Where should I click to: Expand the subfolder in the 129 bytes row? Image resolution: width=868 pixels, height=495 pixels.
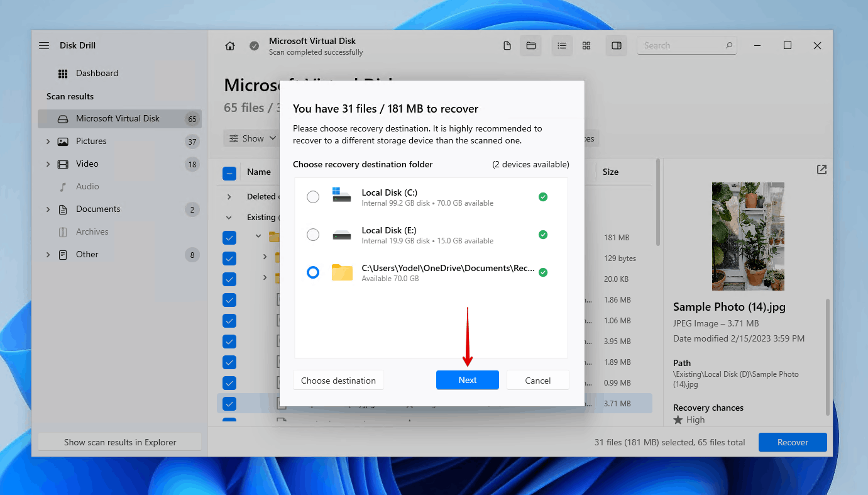point(265,257)
